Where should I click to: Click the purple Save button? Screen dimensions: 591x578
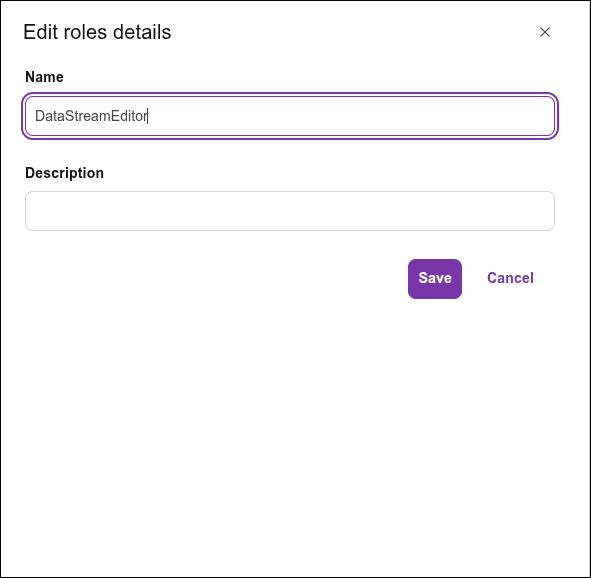[x=435, y=279]
